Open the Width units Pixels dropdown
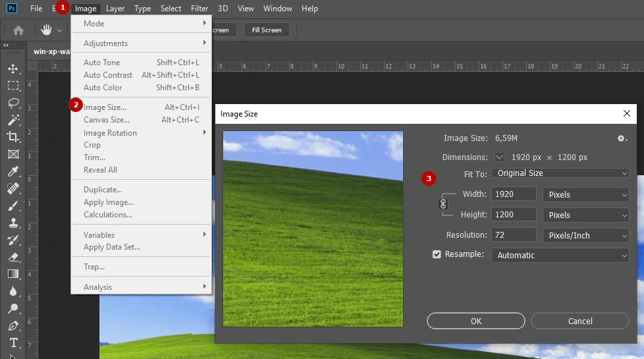This screenshot has width=644, height=359. tap(585, 195)
